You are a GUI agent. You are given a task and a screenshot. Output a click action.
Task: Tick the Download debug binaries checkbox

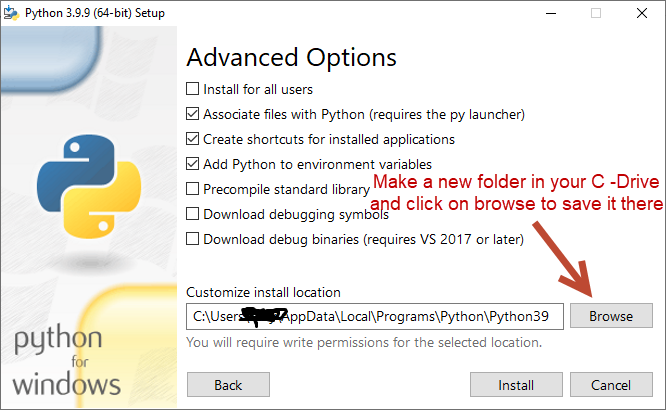[193, 239]
